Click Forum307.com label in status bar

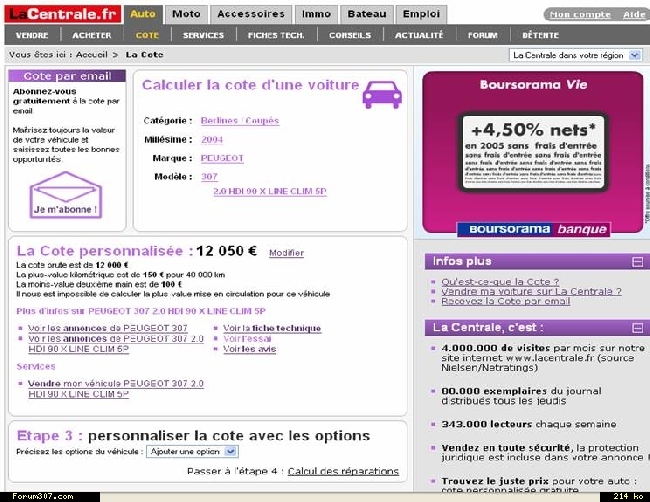(43, 496)
